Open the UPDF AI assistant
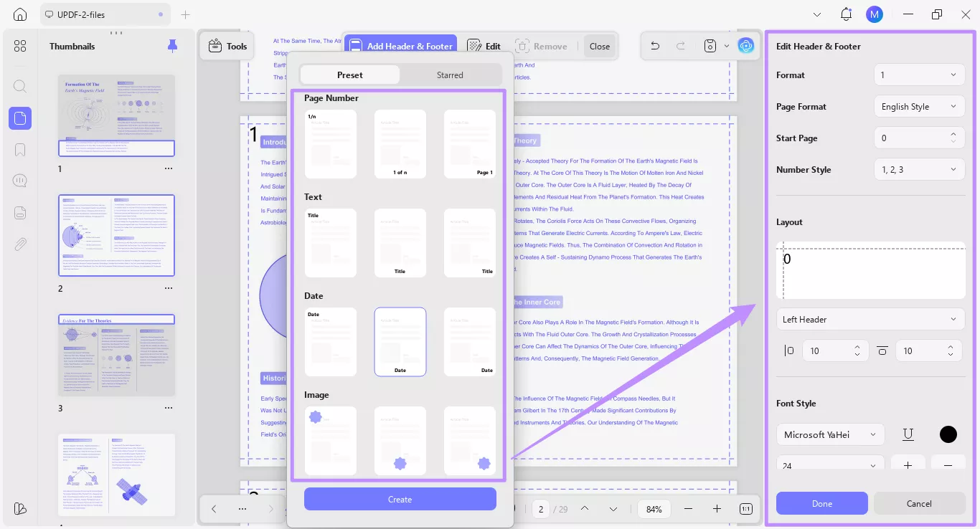This screenshot has height=529, width=980. coord(745,45)
